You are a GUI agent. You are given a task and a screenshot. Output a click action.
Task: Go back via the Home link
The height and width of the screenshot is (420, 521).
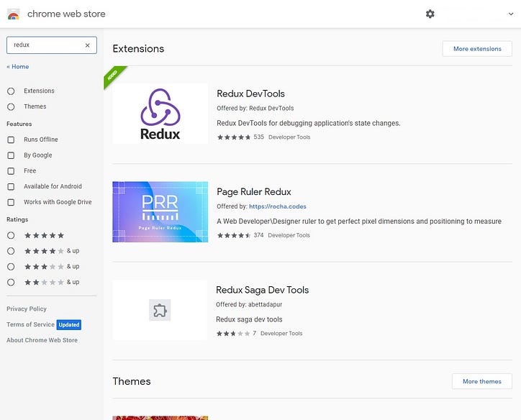click(x=17, y=66)
